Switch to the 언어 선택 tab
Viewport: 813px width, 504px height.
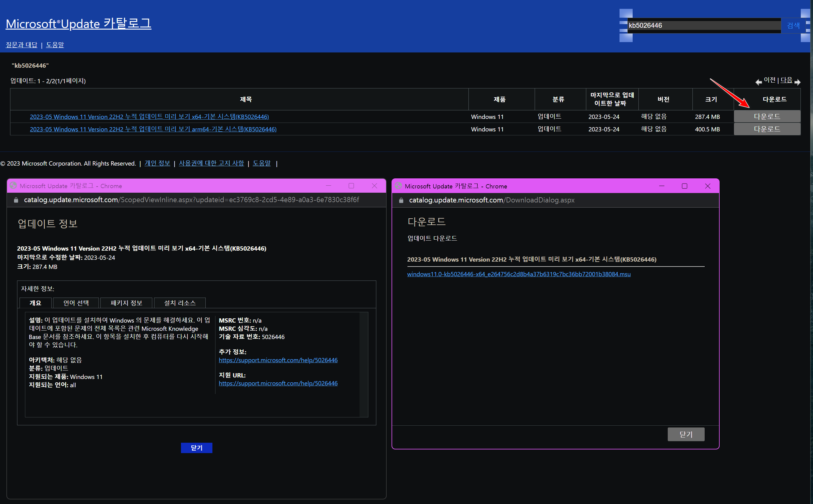[x=76, y=303]
